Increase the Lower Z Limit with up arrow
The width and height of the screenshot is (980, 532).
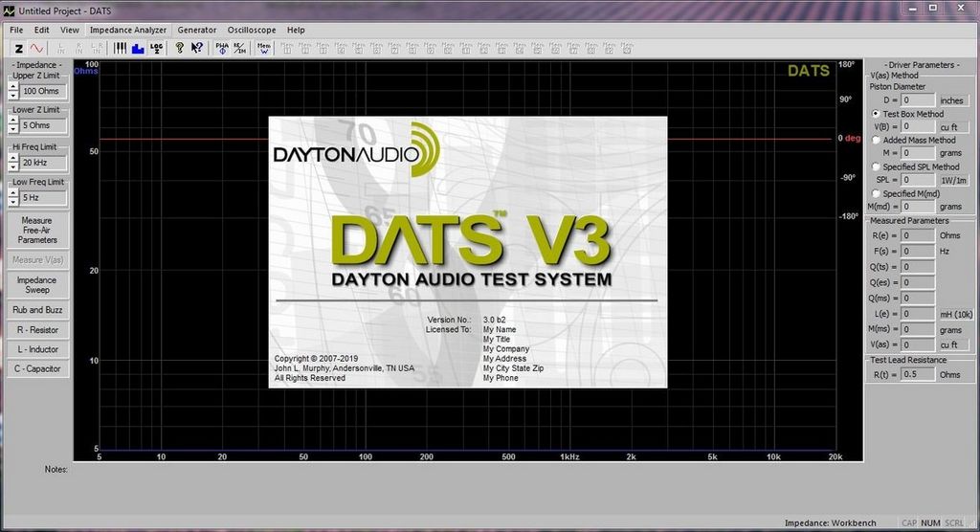[x=13, y=122]
